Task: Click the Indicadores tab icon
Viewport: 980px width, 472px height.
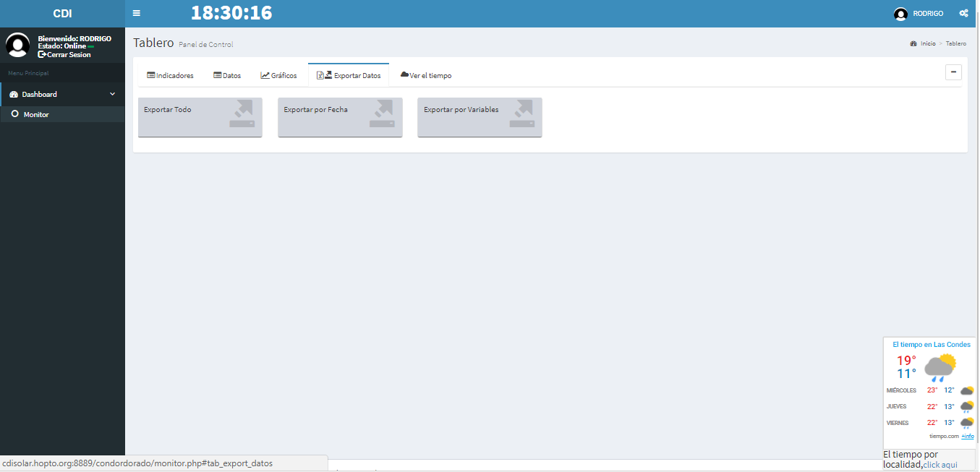Action: point(151,75)
